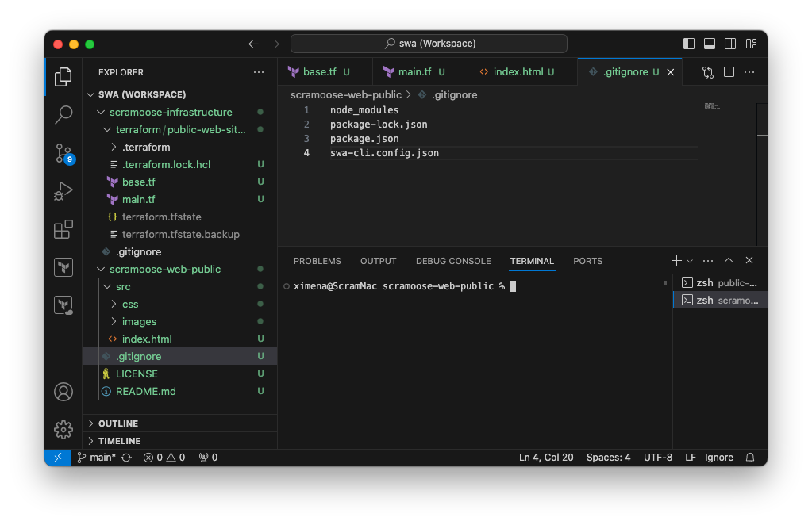Viewport: 812px width, 525px height.
Task: Toggle the primary side bar
Action: (x=689, y=44)
